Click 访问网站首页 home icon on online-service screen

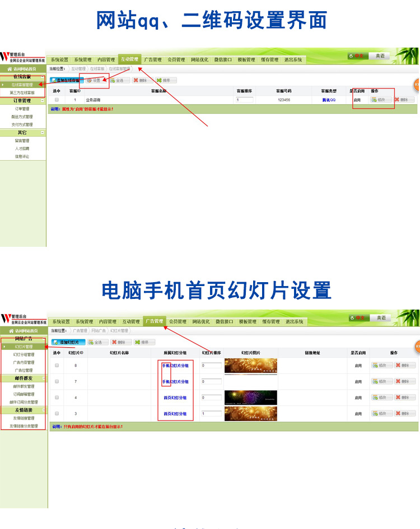click(10, 69)
